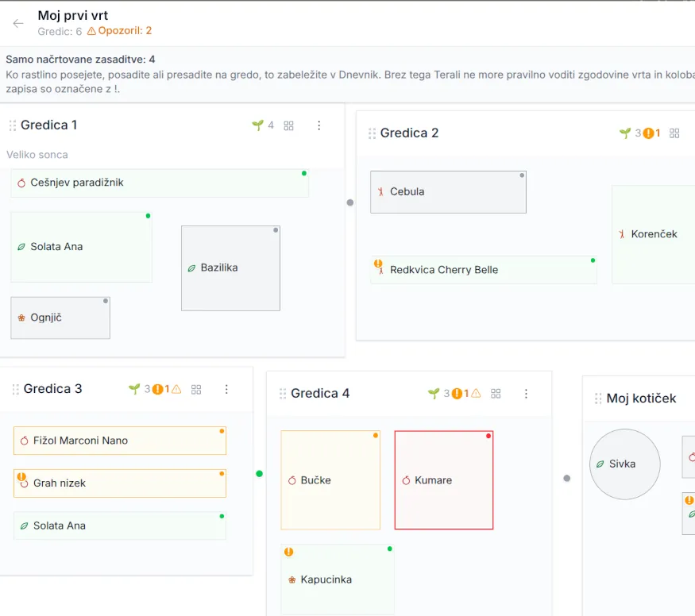This screenshot has width=695, height=616.
Task: Select the Fižol Marconi Nano planting
Action: [120, 441]
